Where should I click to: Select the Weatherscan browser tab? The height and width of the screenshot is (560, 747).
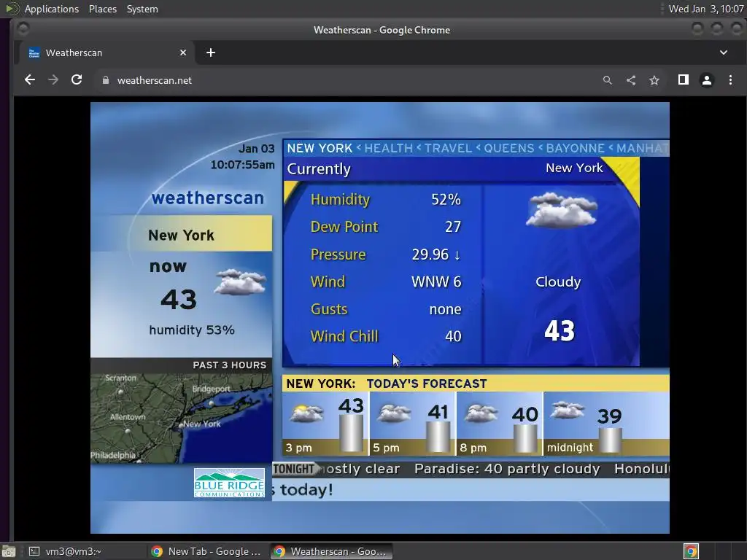point(107,52)
